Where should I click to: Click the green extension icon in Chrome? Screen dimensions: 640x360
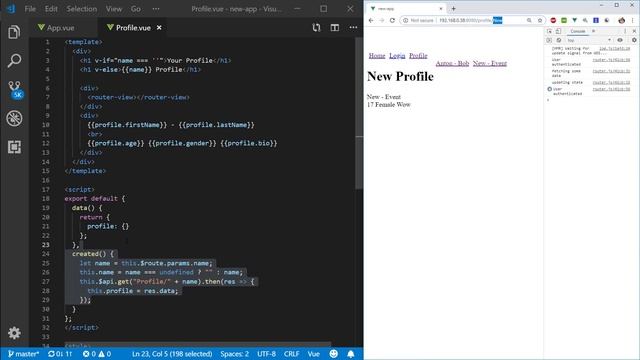[564, 20]
